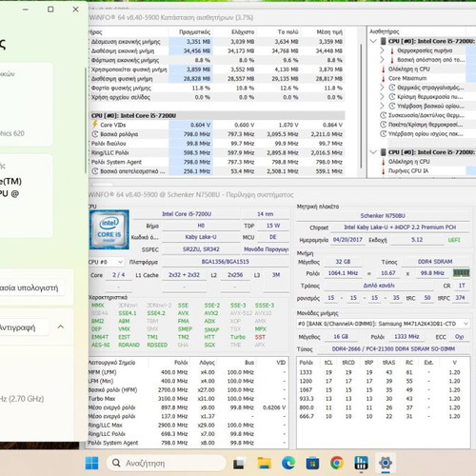Image resolution: width=476 pixels, height=476 pixels.
Task: Click the Αναζήτηση search box on the taskbar
Action: tap(166, 464)
